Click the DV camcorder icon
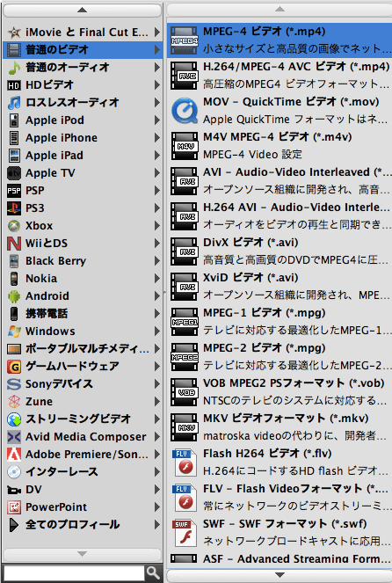Image resolution: width=392 pixels, height=583 pixels. point(14,490)
